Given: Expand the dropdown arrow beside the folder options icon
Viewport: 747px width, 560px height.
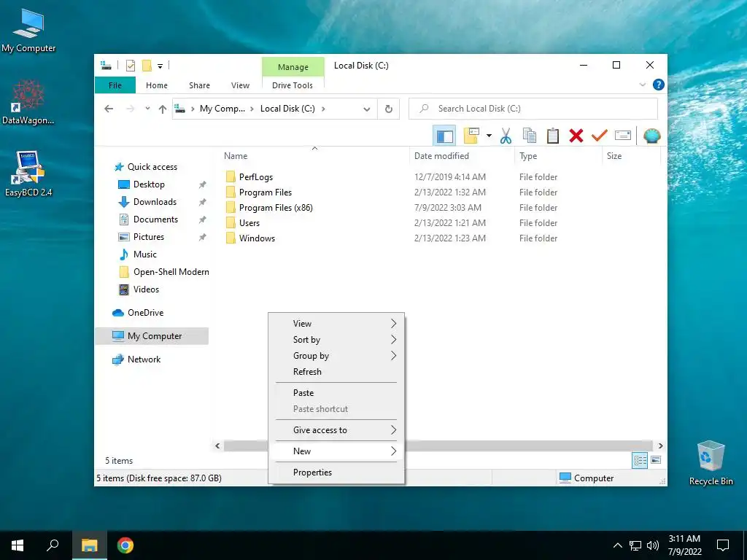Looking at the screenshot, I should click(x=489, y=136).
